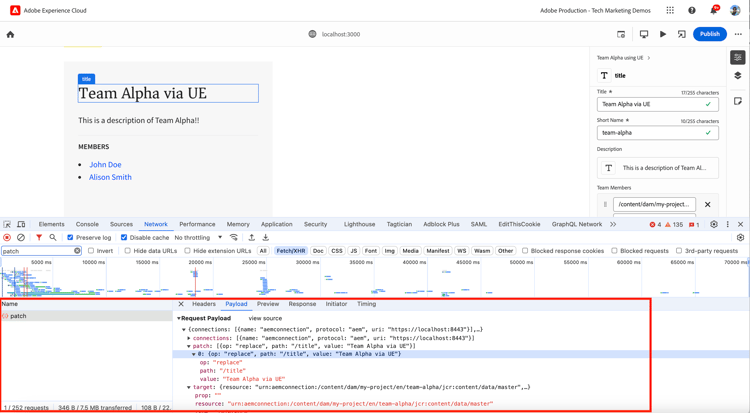The height and width of the screenshot is (413, 750).
Task: Expand the connections array node
Action: [x=188, y=338]
